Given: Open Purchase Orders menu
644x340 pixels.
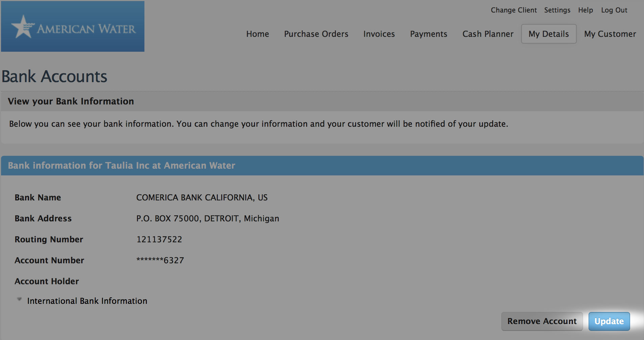Looking at the screenshot, I should pyautogui.click(x=316, y=34).
